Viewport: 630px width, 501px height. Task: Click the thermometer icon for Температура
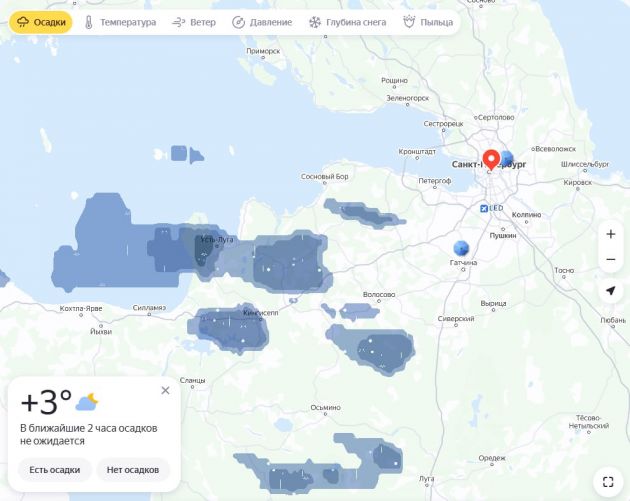(89, 22)
